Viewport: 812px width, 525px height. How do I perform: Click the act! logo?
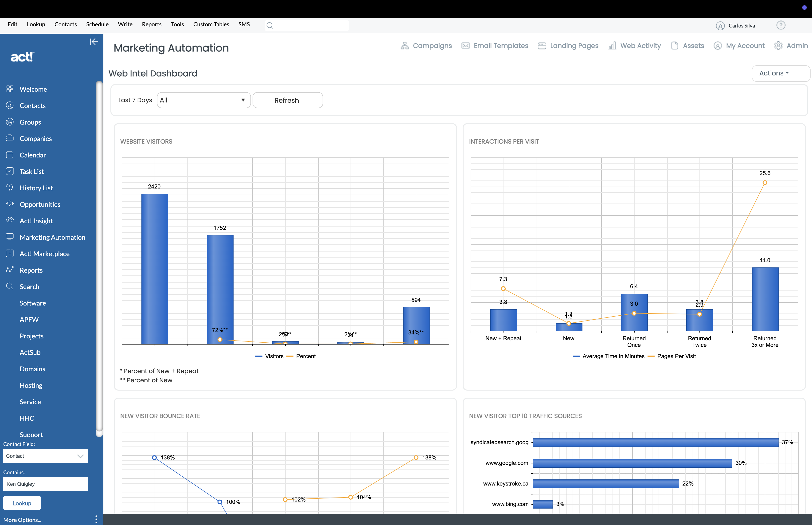point(23,57)
